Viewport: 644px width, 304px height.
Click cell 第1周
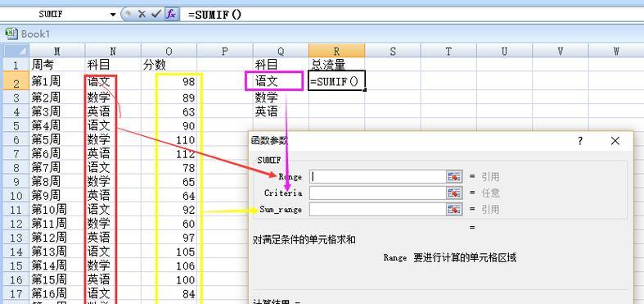[x=57, y=81]
